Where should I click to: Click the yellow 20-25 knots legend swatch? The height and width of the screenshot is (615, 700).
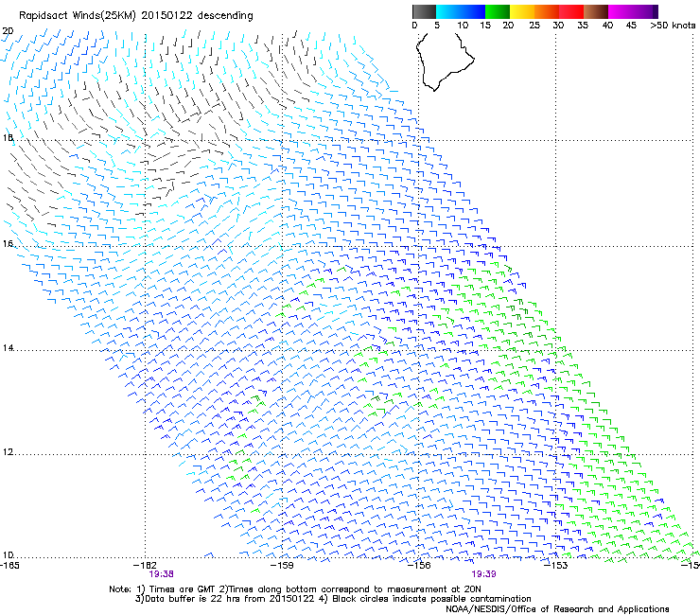click(x=522, y=11)
